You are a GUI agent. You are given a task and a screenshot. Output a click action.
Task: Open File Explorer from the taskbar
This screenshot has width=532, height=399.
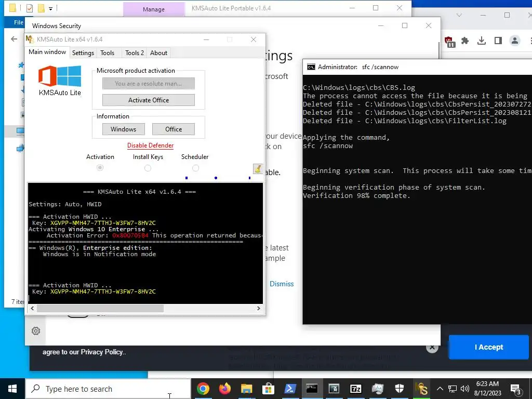[247, 389]
